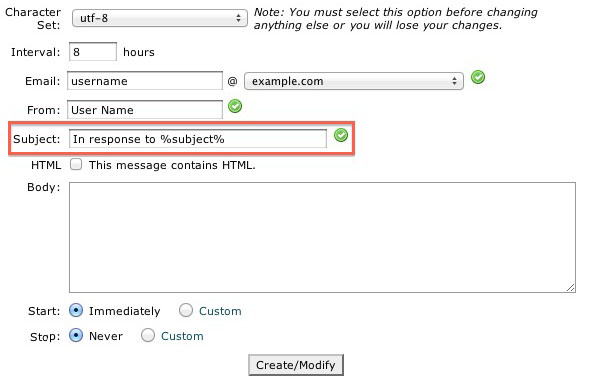Image resolution: width=600 pixels, height=380 pixels.
Task: Click resize grip icon of Body textarea
Action: click(x=570, y=287)
